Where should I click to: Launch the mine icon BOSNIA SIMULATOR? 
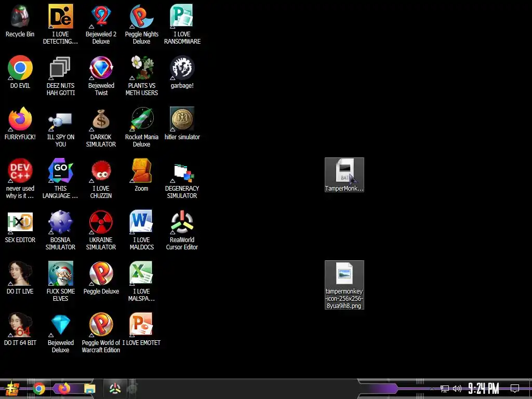pos(60,230)
